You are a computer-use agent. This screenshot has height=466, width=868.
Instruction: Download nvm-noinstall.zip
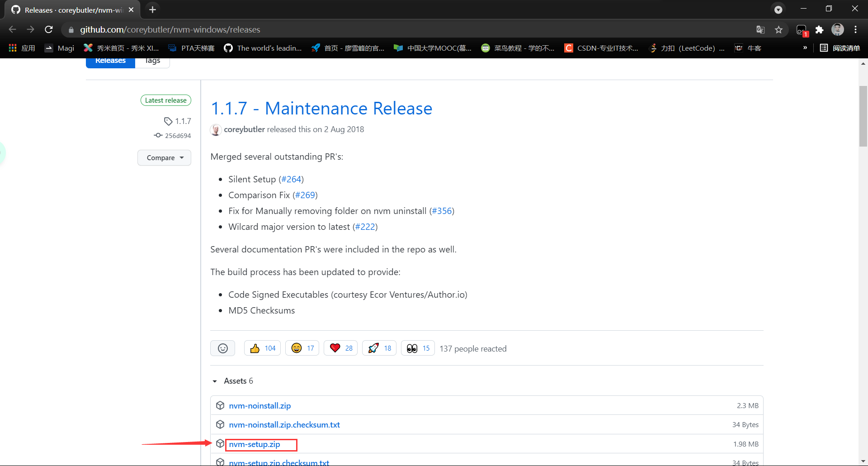click(260, 406)
